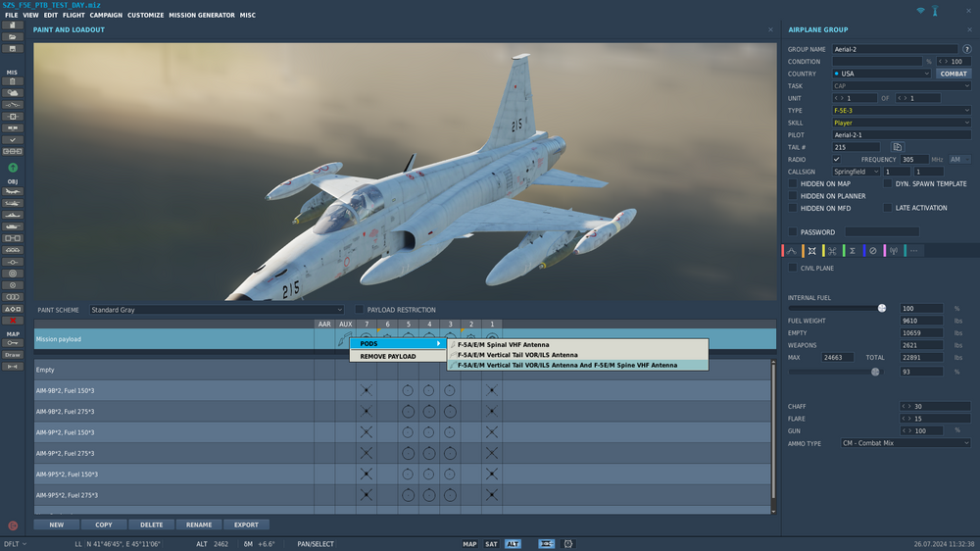Enable the CIVIL PLANE checkbox
980x551 pixels.
[x=793, y=268]
